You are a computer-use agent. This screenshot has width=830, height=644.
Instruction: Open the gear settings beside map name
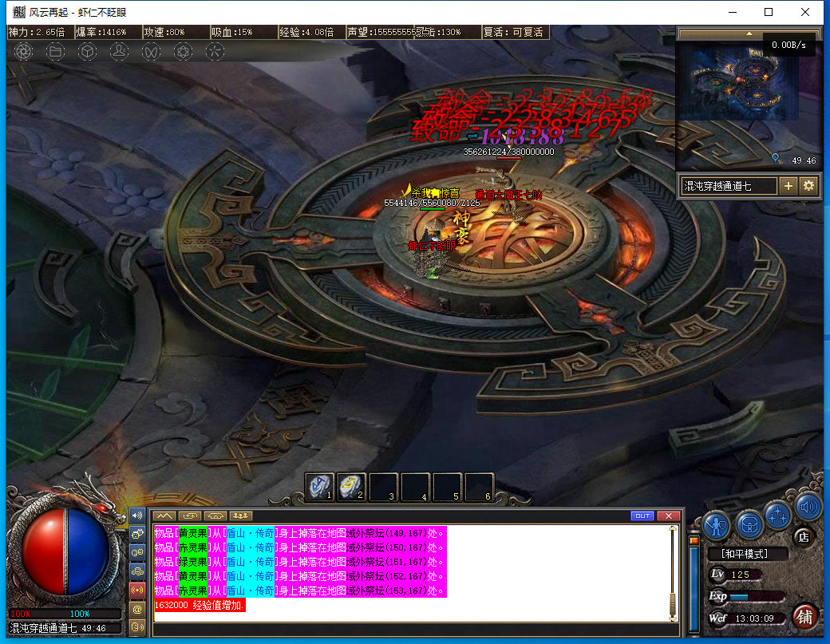point(808,186)
